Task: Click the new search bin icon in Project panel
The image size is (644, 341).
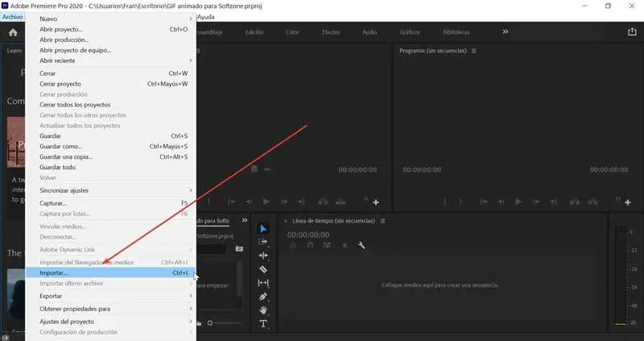Action: pyautogui.click(x=239, y=248)
